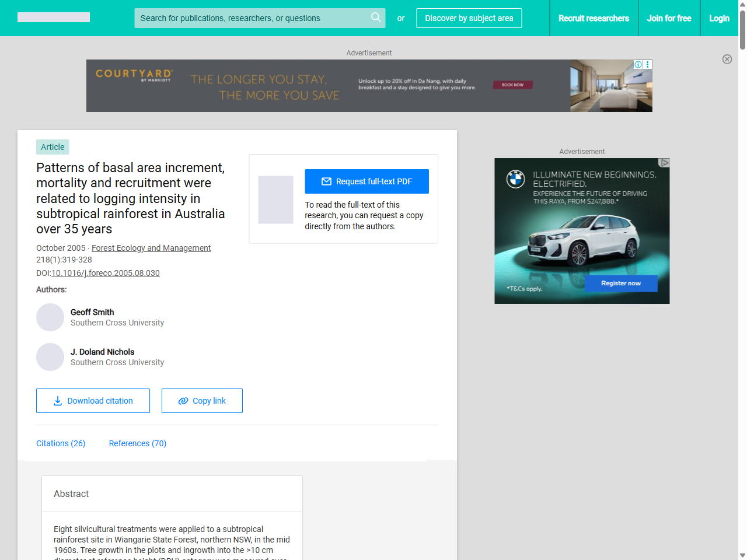
Task: Click Register now on the BMW advertisement
Action: [620, 283]
